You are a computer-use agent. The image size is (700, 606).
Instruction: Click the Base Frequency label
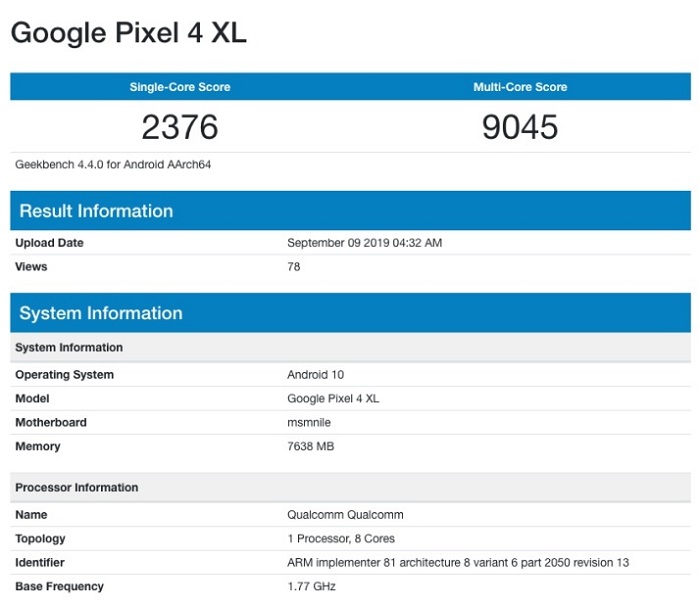pos(59,586)
